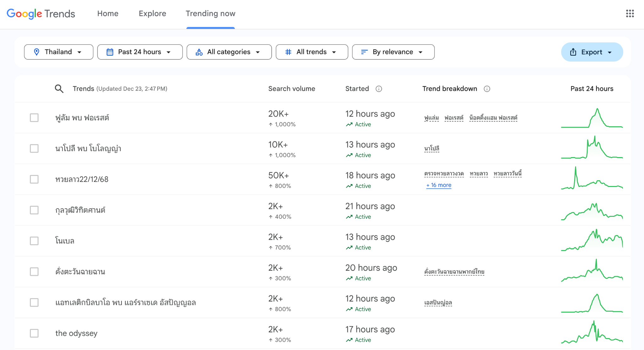Click the info icon beside Started column
The image size is (644, 350).
[x=379, y=89]
